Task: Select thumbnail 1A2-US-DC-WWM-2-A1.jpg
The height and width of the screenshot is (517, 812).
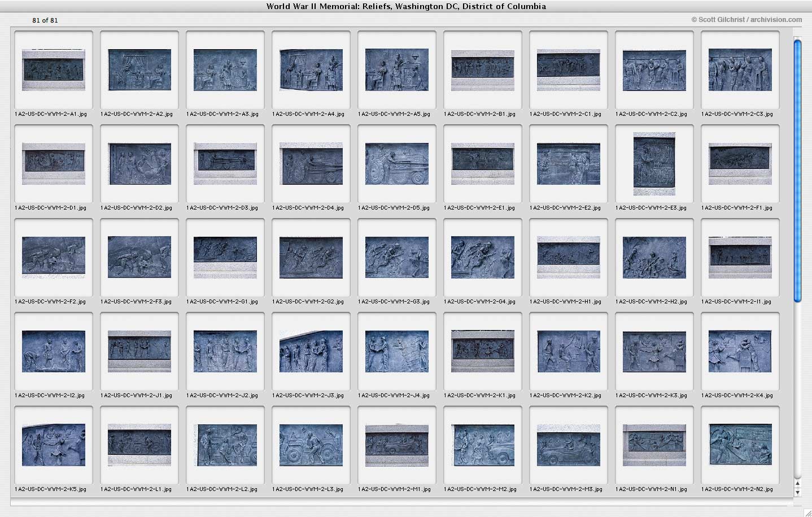Action: coord(54,70)
